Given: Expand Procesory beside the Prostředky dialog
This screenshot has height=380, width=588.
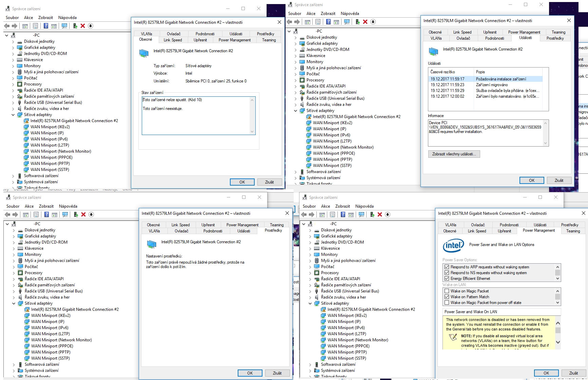Looking at the screenshot, I should [14, 273].
